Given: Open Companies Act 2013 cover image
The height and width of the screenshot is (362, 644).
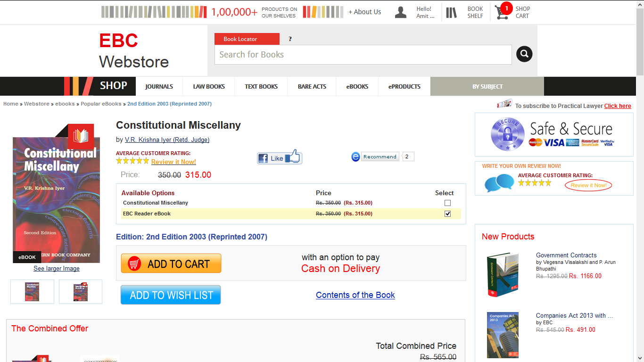Looking at the screenshot, I should pos(503,335).
